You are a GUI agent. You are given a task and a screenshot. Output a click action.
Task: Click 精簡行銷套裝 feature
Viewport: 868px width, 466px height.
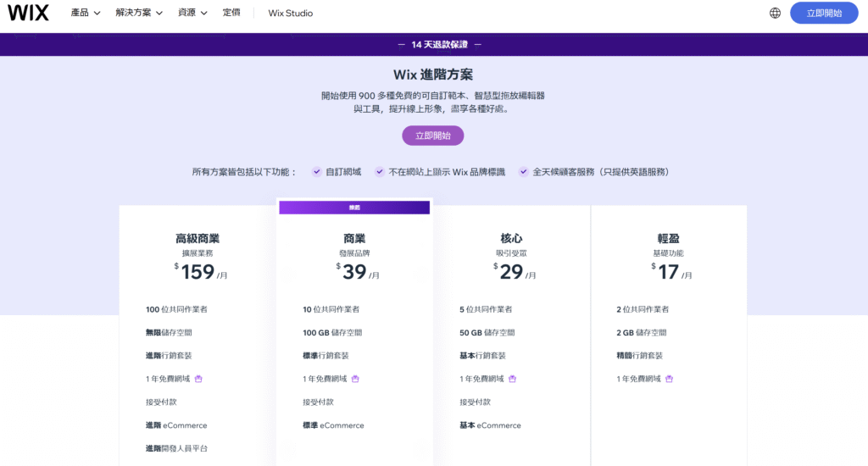coord(639,355)
